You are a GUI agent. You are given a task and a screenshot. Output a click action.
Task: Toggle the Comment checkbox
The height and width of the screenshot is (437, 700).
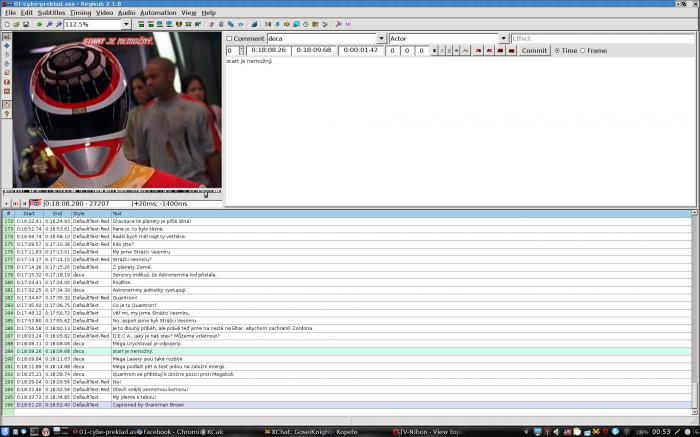click(229, 39)
